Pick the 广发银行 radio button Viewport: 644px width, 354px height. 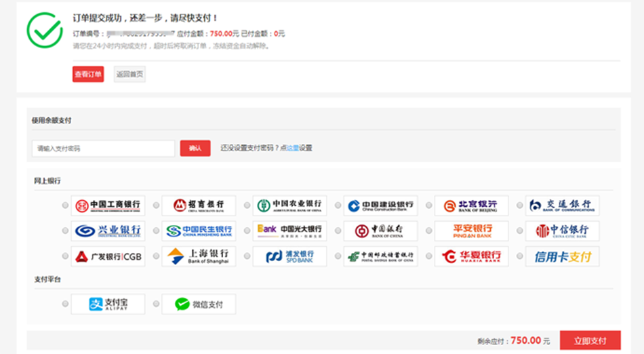65,256
